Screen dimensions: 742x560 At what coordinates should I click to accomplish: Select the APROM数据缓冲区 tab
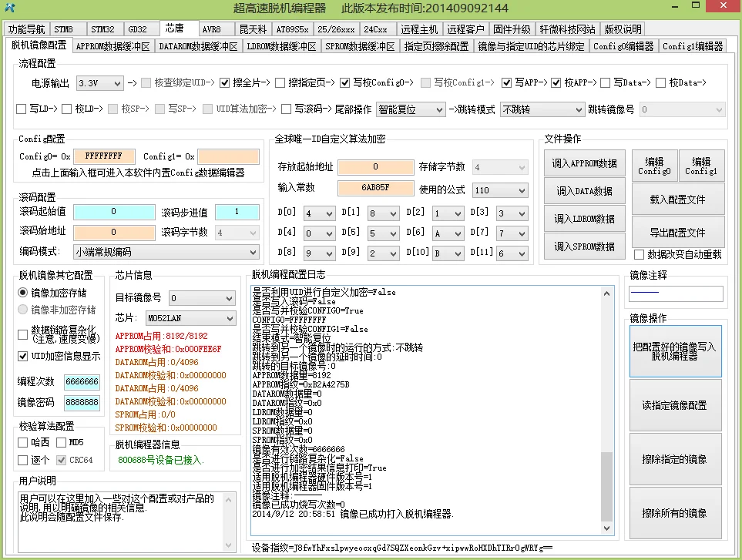(x=112, y=46)
